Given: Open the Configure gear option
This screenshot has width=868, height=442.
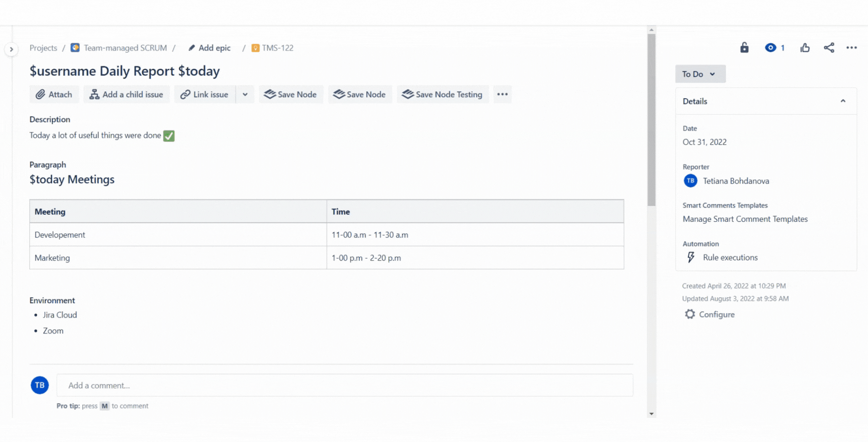Looking at the screenshot, I should pos(709,315).
